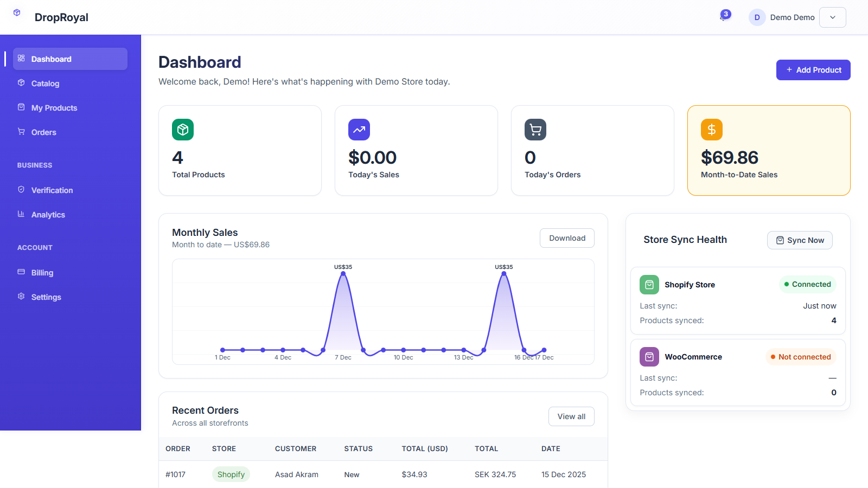Click the purple WooCommerce store icon
Screen dimensions: 868x488
click(649, 357)
